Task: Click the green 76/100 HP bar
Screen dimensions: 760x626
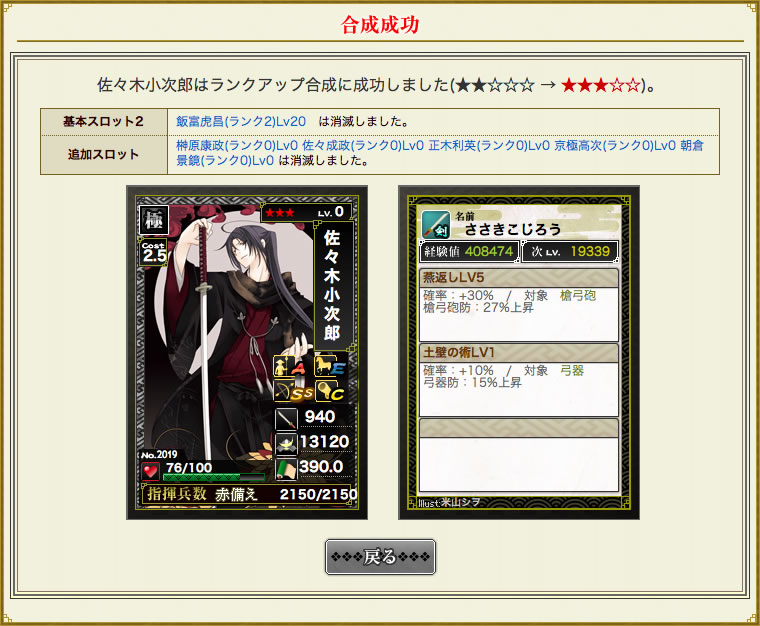Action: coord(214,477)
